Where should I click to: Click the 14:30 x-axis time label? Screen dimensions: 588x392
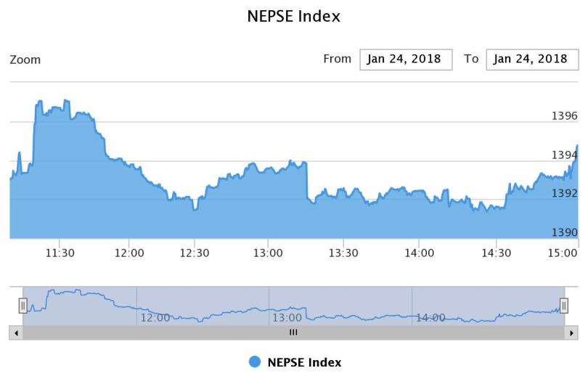(x=497, y=253)
